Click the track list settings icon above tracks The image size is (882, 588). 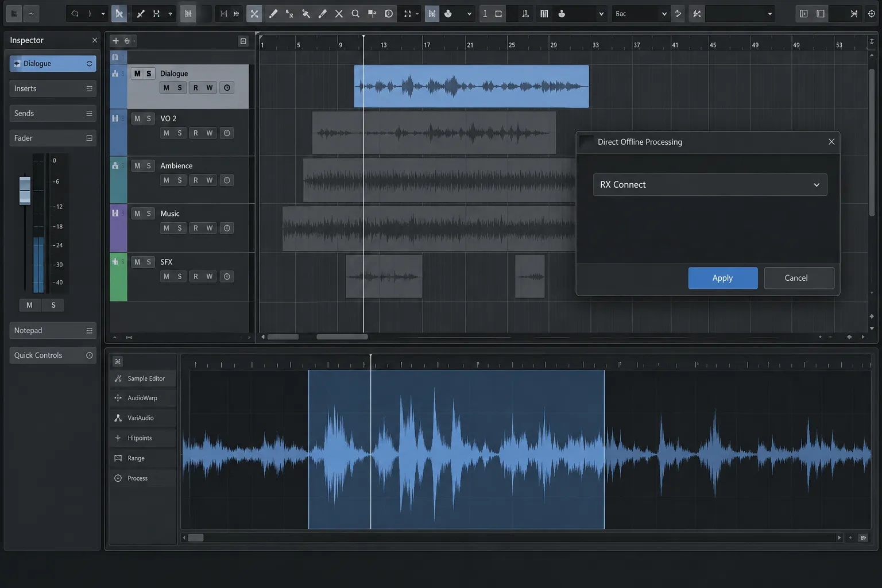click(243, 41)
